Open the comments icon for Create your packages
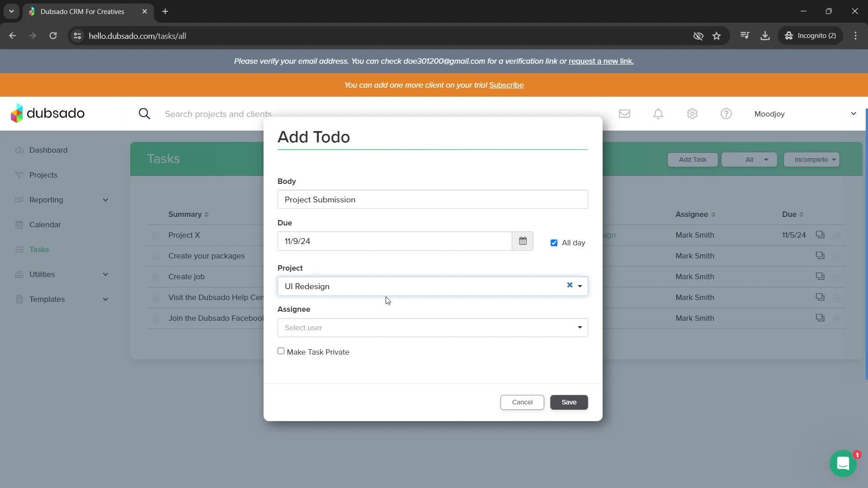Viewport: 868px width, 488px height. [820, 255]
